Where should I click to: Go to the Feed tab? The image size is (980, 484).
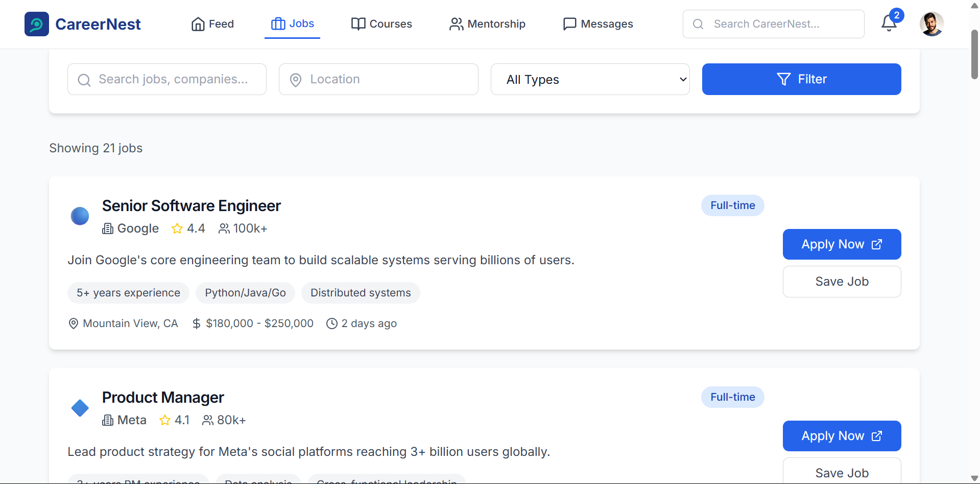pos(212,24)
